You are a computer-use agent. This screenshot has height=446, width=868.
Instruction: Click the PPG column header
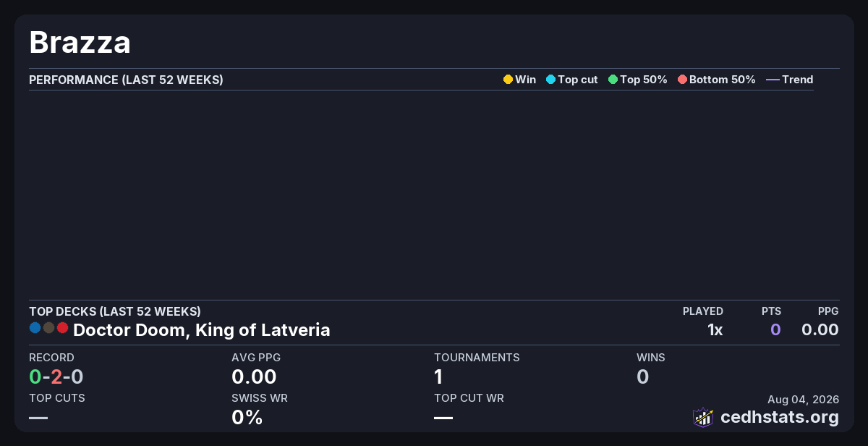[828, 311]
